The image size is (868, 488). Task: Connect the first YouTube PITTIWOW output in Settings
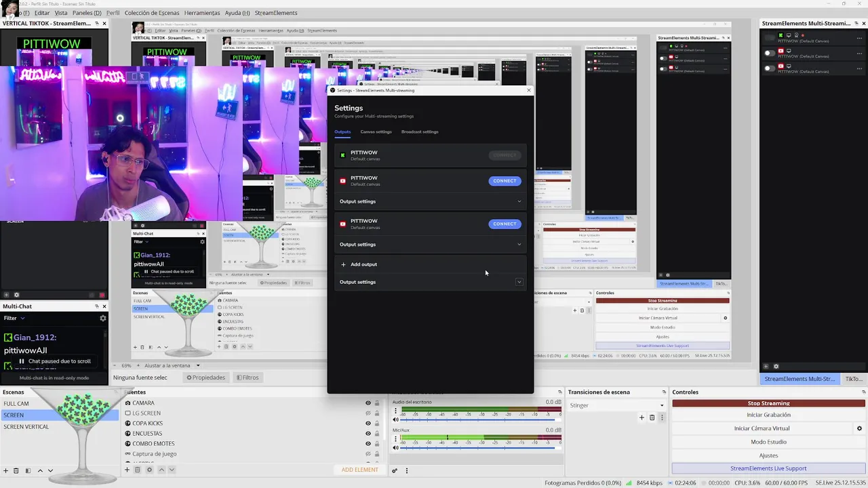tap(505, 181)
